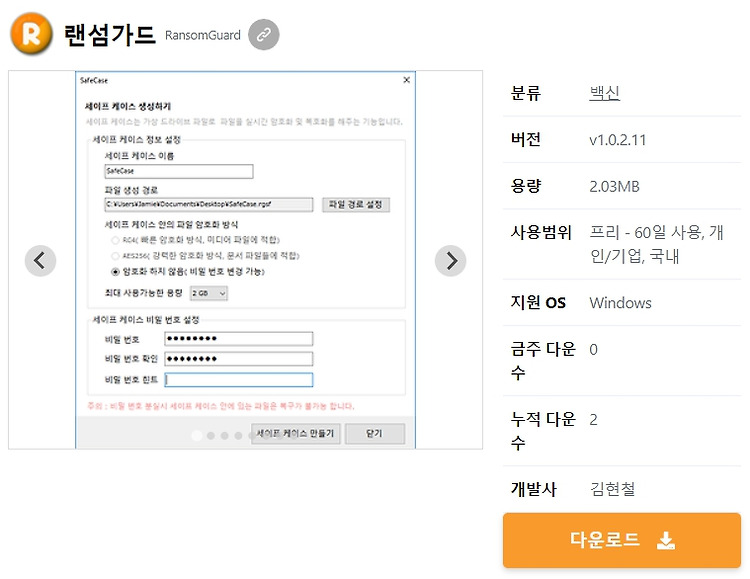Click the 사용범위 label
This screenshot has height=579, width=750.
[541, 233]
